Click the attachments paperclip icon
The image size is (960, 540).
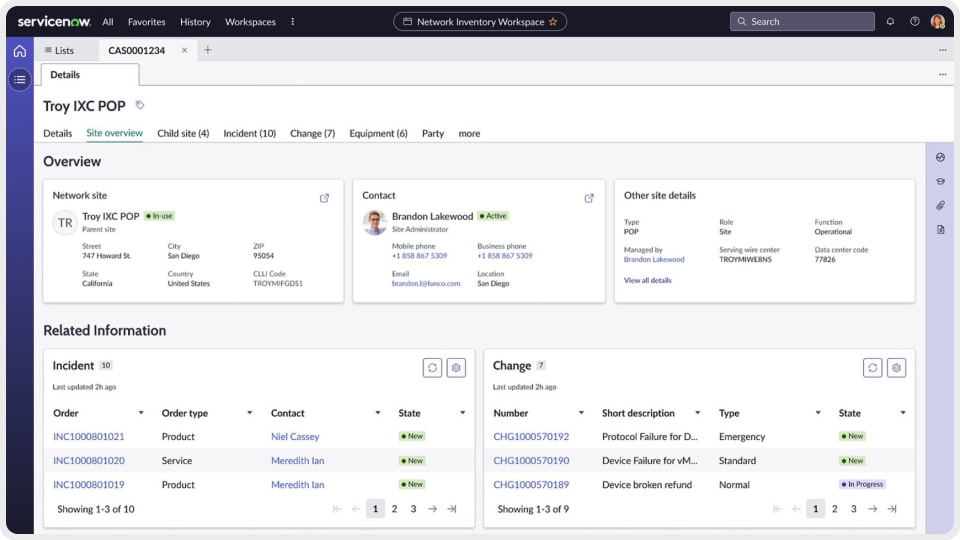coord(940,206)
